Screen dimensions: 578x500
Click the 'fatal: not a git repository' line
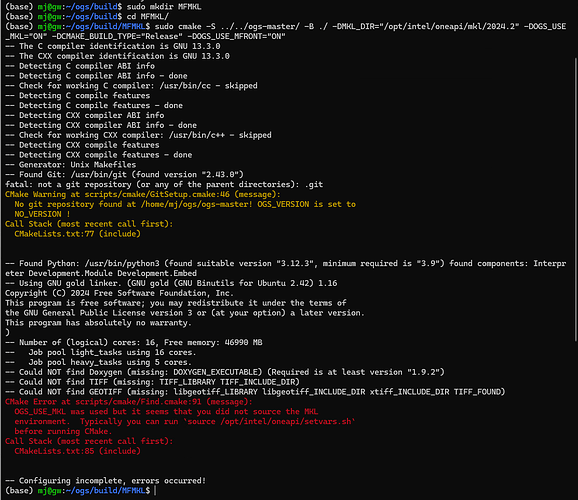click(x=164, y=184)
